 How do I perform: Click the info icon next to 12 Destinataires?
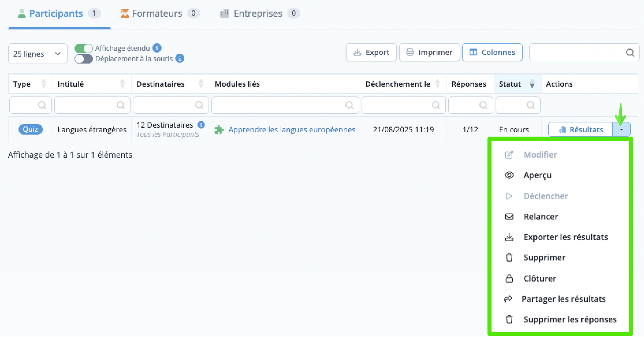[201, 125]
